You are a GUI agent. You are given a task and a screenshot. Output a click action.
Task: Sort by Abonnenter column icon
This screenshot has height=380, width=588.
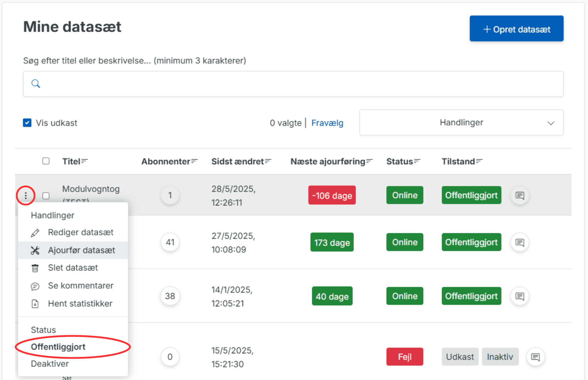pyautogui.click(x=194, y=161)
